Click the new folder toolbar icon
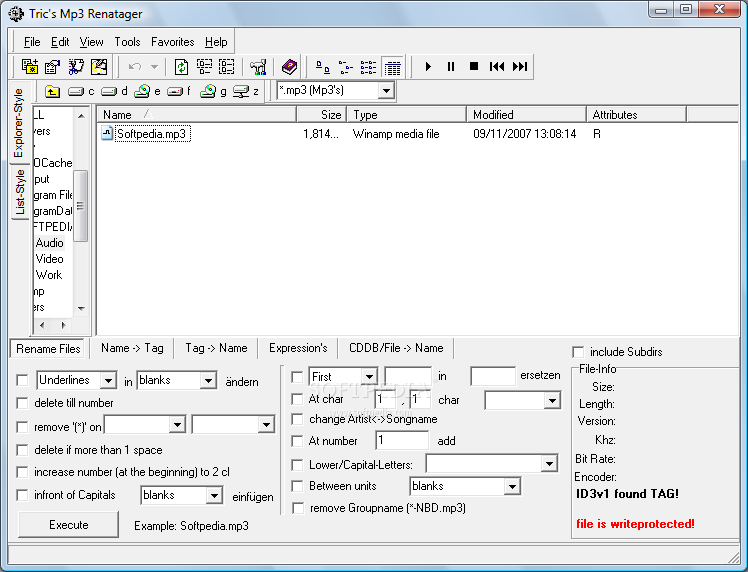Image resolution: width=748 pixels, height=572 pixels. [30, 67]
